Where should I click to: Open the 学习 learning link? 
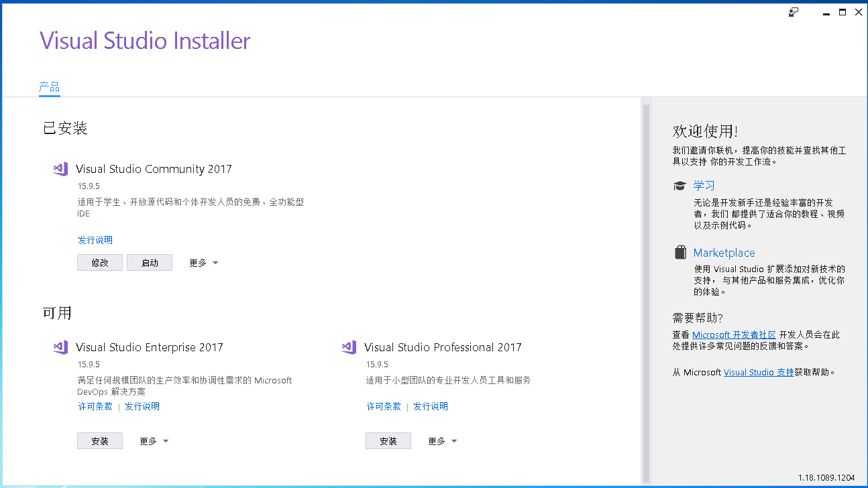click(704, 186)
